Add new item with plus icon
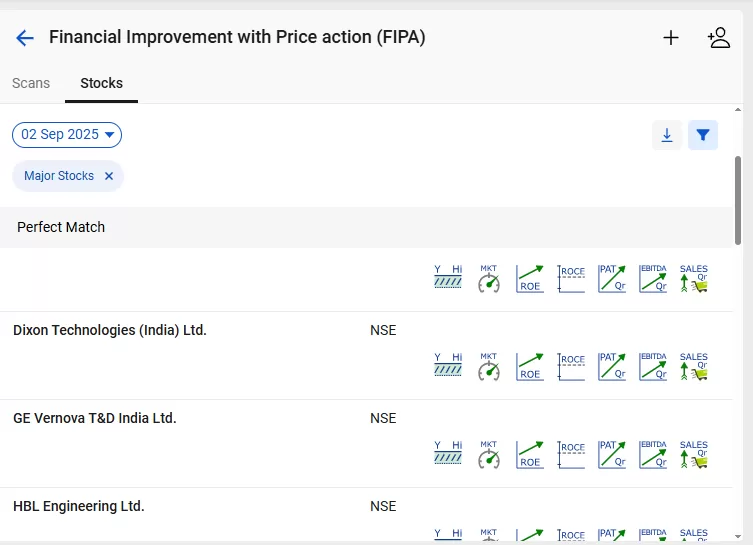The height and width of the screenshot is (545, 753). pyautogui.click(x=671, y=37)
